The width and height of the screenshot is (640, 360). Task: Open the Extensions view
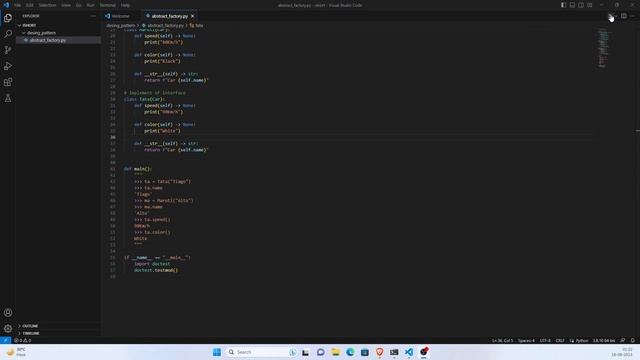(x=8, y=82)
